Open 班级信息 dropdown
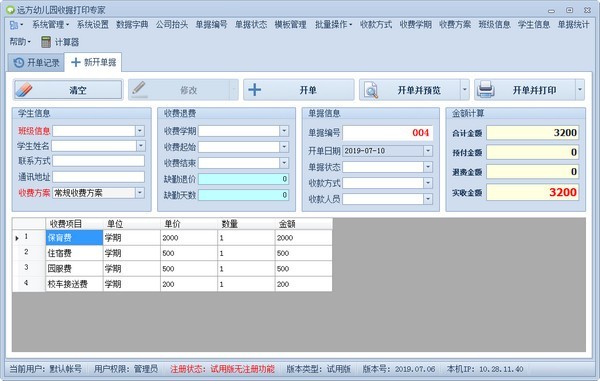 tap(140, 131)
